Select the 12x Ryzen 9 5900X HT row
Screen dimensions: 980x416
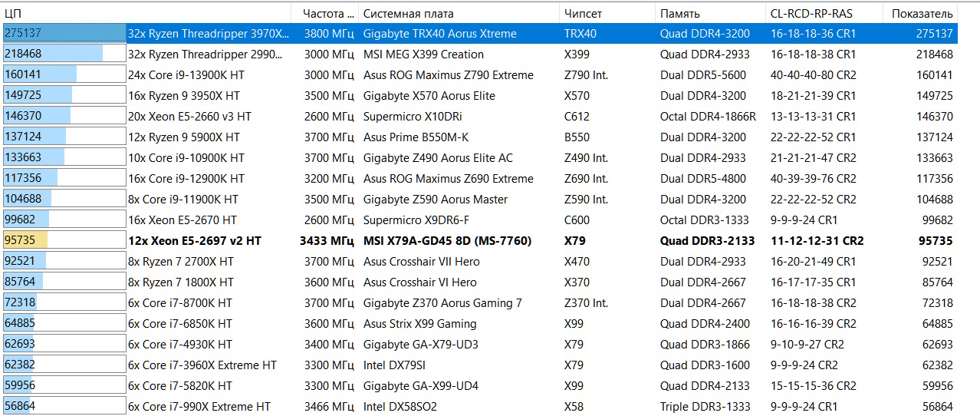(x=479, y=137)
